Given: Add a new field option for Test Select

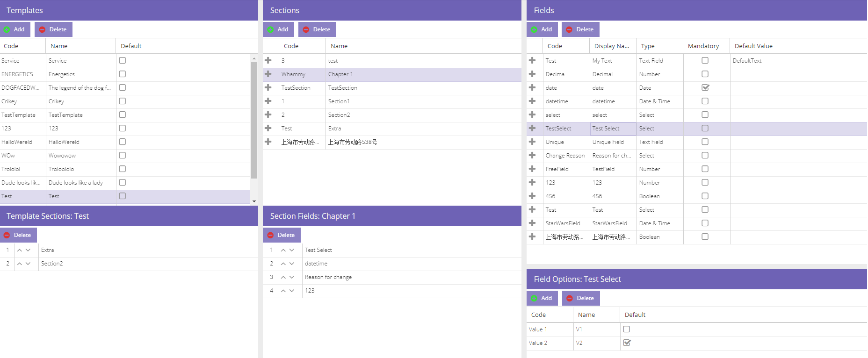Looking at the screenshot, I should (542, 298).
